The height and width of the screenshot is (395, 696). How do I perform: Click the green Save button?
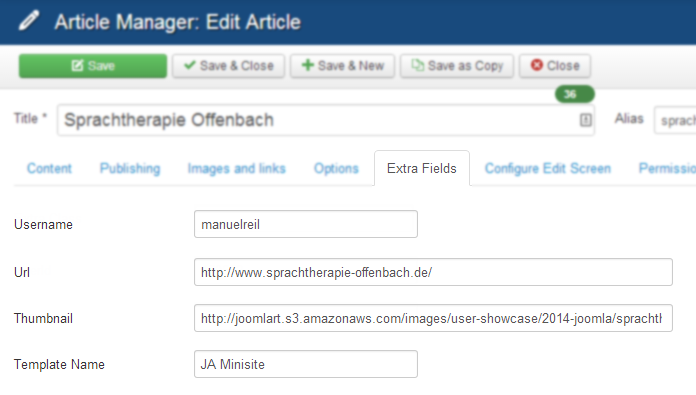93,66
